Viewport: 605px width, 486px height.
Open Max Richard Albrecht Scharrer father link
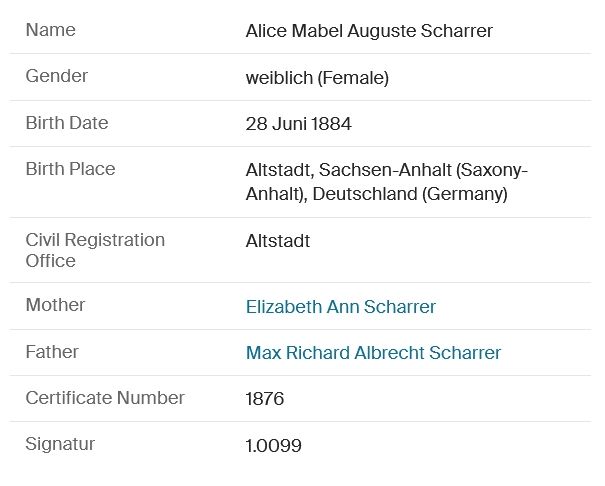pyautogui.click(x=373, y=353)
